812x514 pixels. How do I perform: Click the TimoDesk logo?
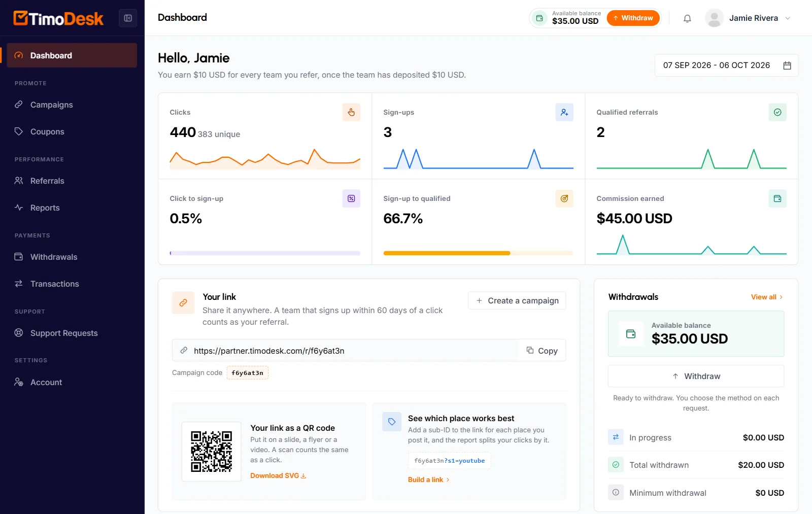point(58,18)
